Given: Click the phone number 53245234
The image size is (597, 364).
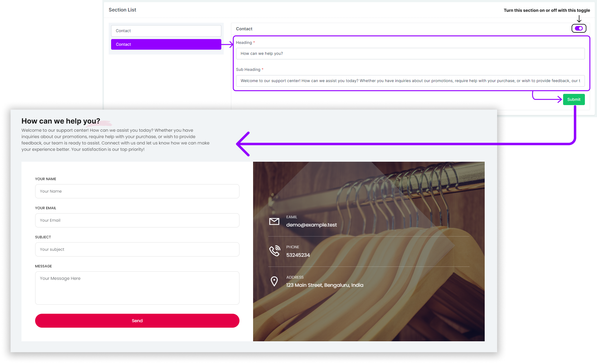Looking at the screenshot, I should click(298, 255).
